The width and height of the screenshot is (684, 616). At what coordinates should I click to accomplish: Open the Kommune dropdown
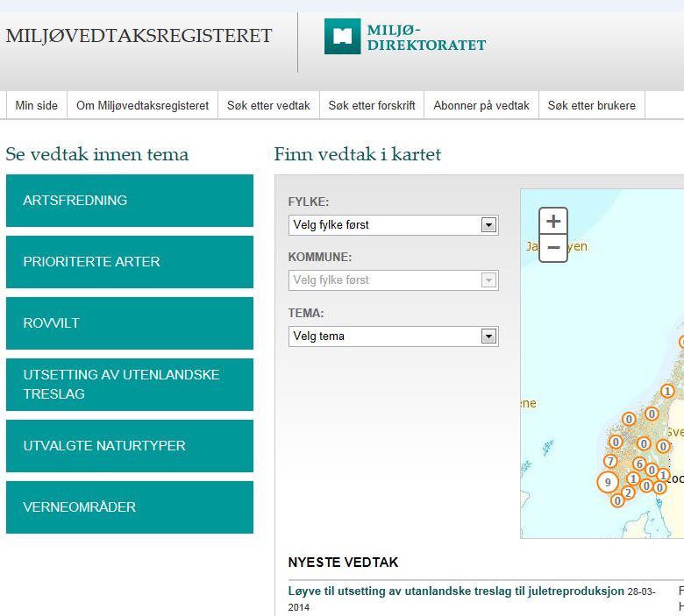click(x=393, y=280)
